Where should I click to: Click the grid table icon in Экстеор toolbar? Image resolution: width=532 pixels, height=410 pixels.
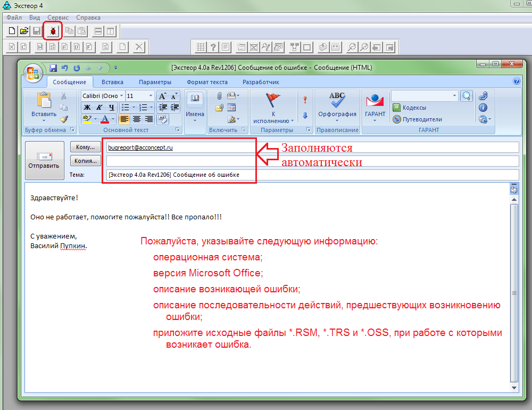coord(201,47)
